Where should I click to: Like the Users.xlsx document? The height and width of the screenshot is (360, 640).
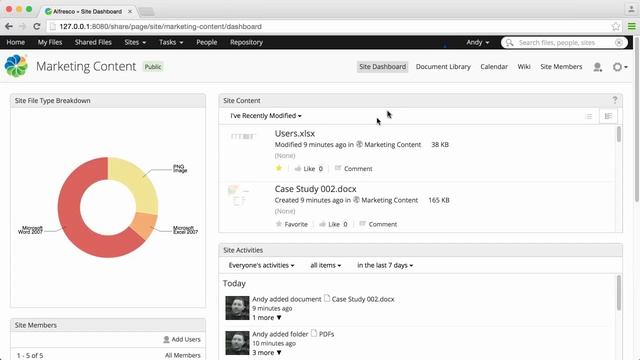(305, 169)
